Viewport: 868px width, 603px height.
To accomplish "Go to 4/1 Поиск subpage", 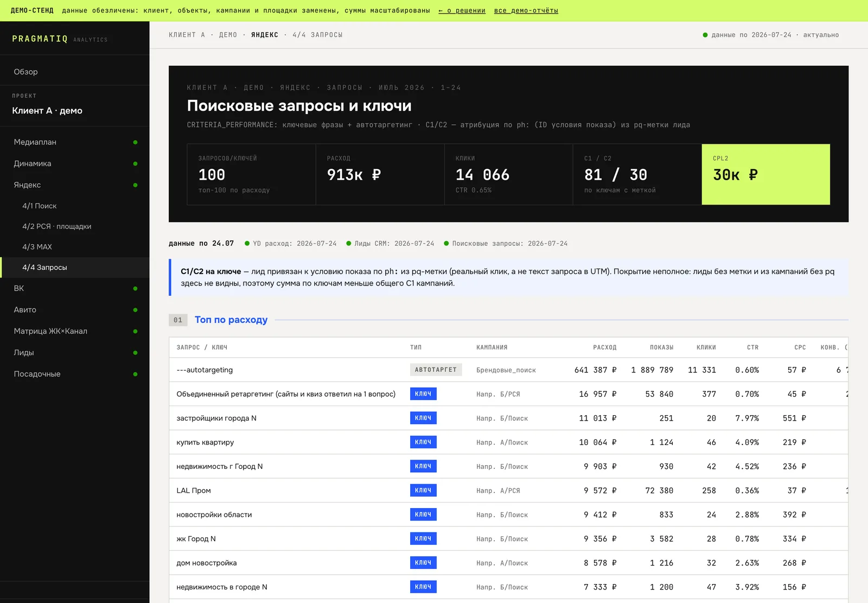I will pos(75,206).
